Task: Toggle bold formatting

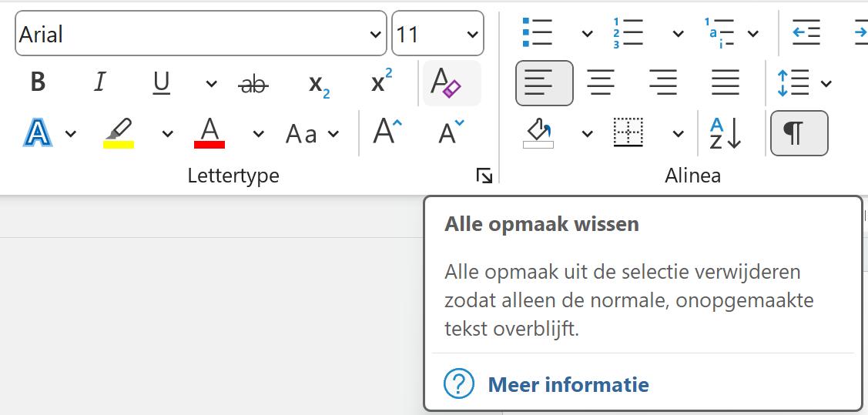Action: 38,82
